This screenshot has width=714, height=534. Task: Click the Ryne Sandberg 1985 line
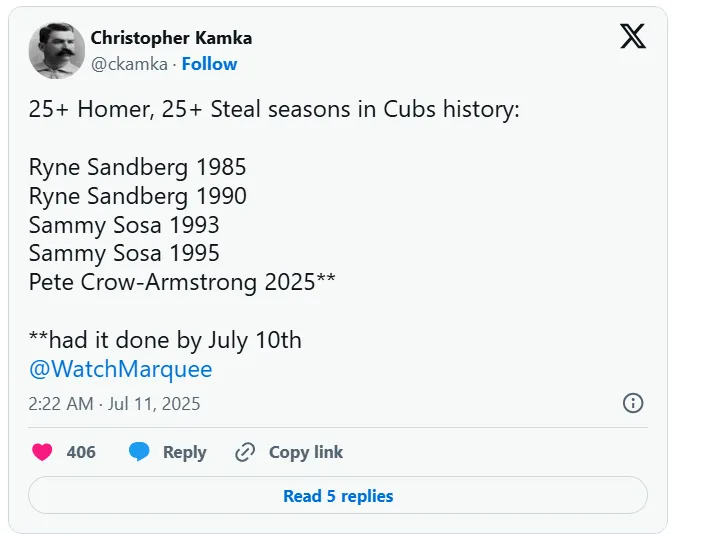point(138,167)
